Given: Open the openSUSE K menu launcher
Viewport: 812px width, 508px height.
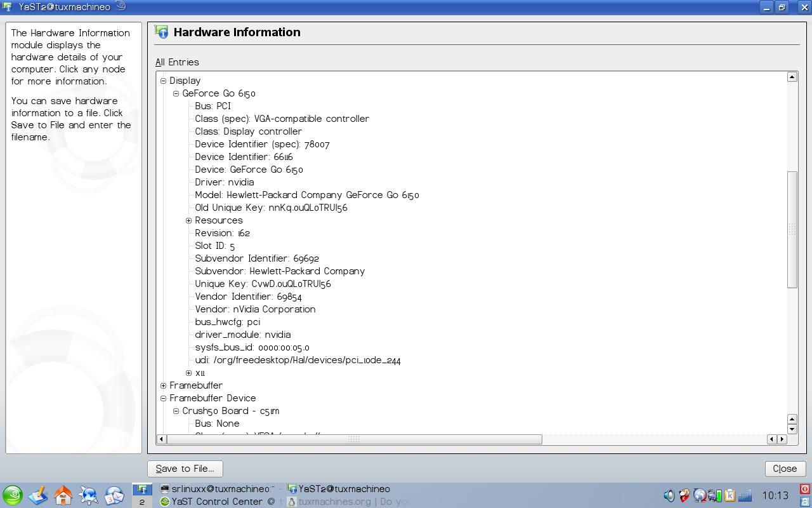Looking at the screenshot, I should pos(13,495).
